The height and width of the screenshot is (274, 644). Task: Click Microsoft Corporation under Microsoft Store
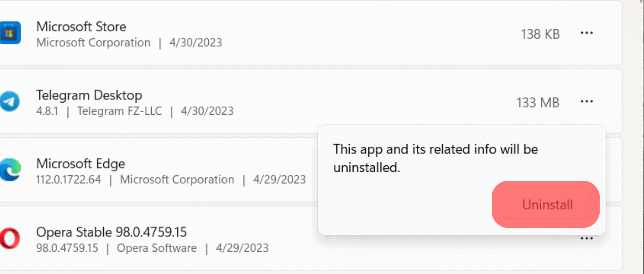[x=93, y=43]
